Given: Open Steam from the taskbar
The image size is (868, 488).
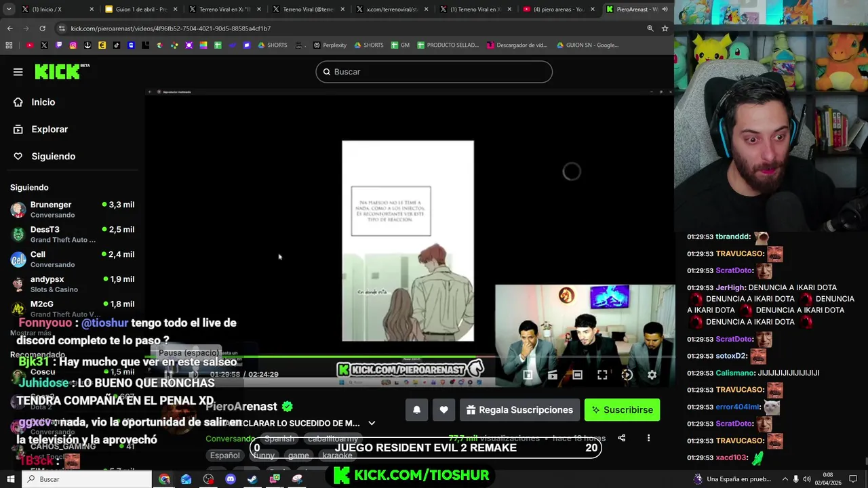Looking at the screenshot, I should (x=252, y=479).
